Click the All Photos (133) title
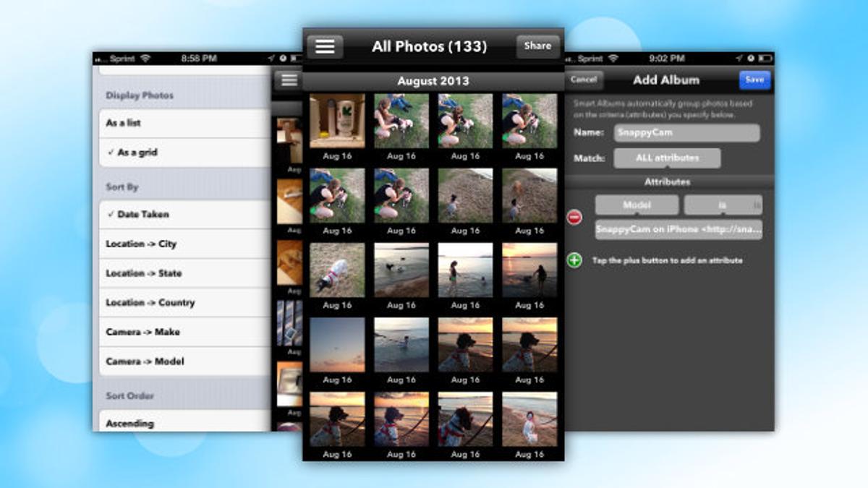Image resolution: width=868 pixels, height=488 pixels. pyautogui.click(x=429, y=47)
